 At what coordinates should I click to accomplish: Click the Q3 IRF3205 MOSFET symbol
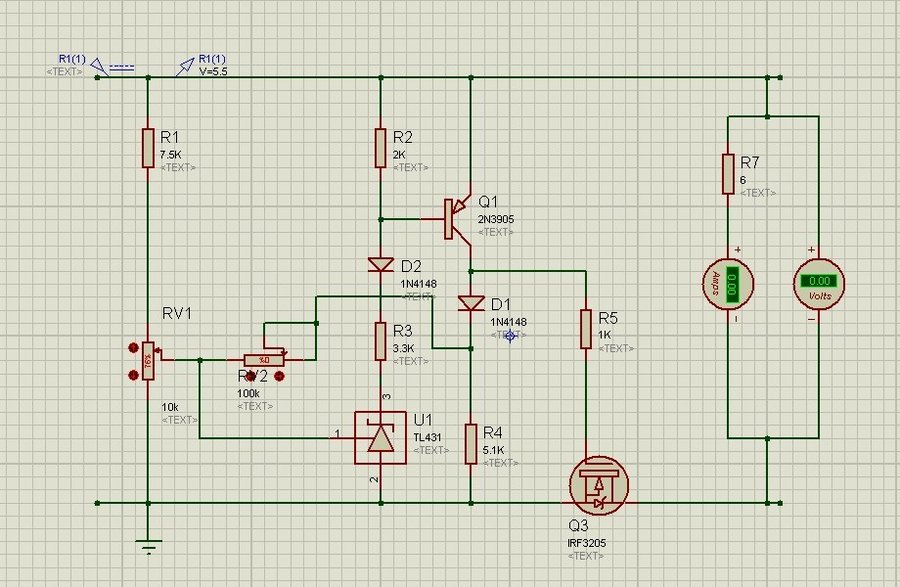(x=600, y=484)
